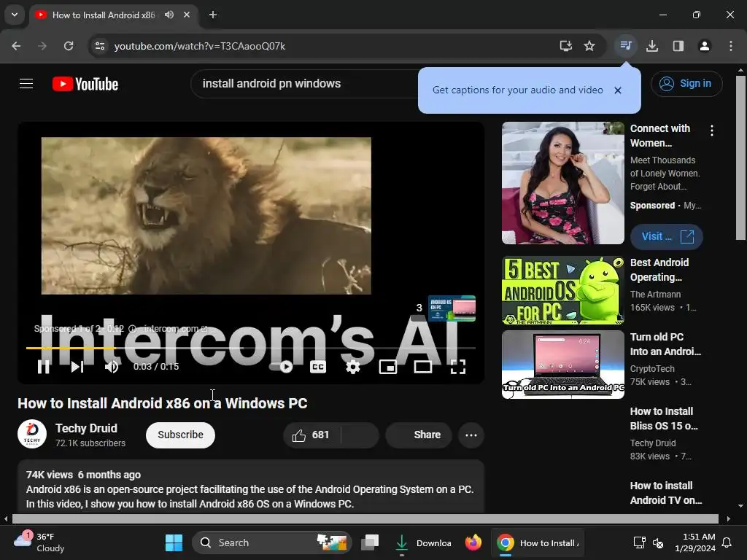Go forward in browser
Screen dimensions: 747x560
(x=42, y=46)
